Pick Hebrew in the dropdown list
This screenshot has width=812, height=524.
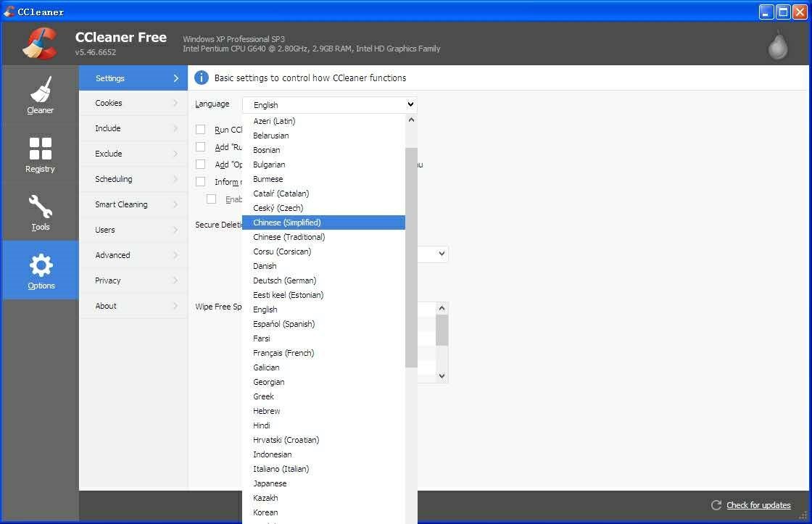(x=323, y=411)
